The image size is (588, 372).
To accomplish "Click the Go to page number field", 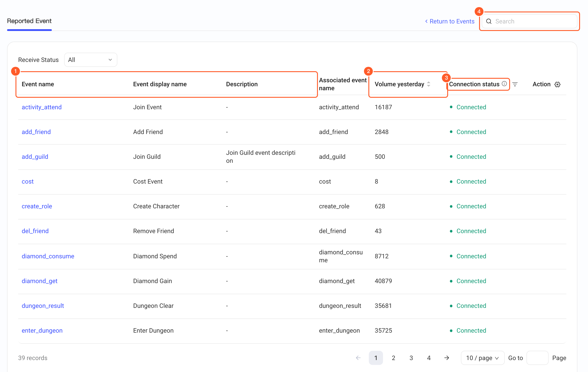I will coord(538,358).
